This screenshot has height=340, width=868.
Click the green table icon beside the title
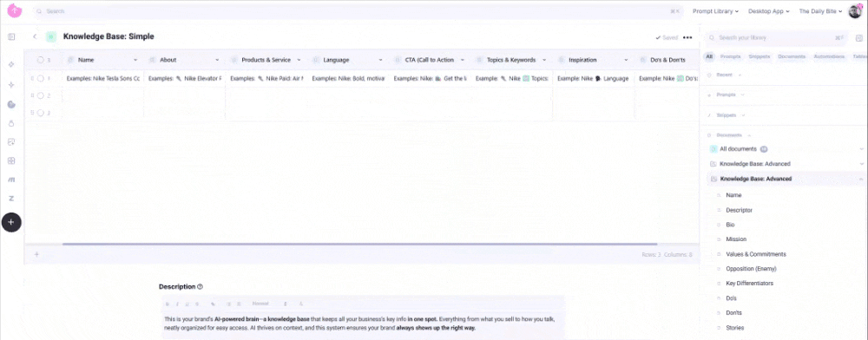[51, 37]
